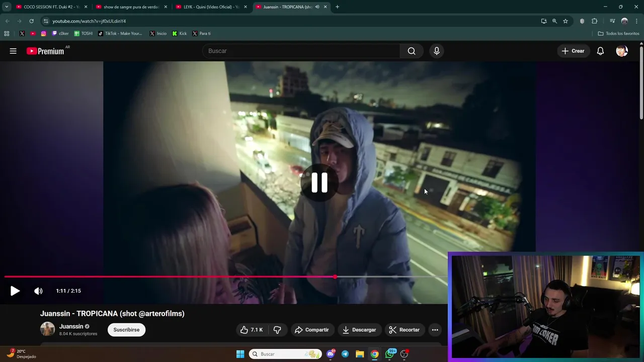This screenshot has height=362, width=644.
Task: Click the Suscribirse button
Action: [126, 330]
